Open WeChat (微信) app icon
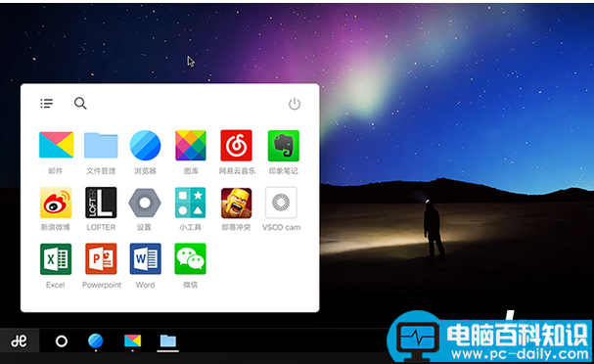Image resolution: width=594 pixels, height=364 pixels. point(190,259)
